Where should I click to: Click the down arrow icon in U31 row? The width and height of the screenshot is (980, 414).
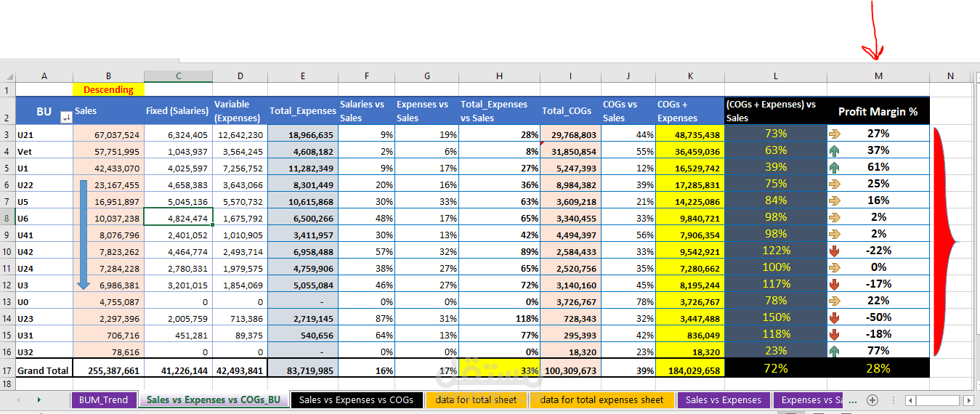coord(834,334)
